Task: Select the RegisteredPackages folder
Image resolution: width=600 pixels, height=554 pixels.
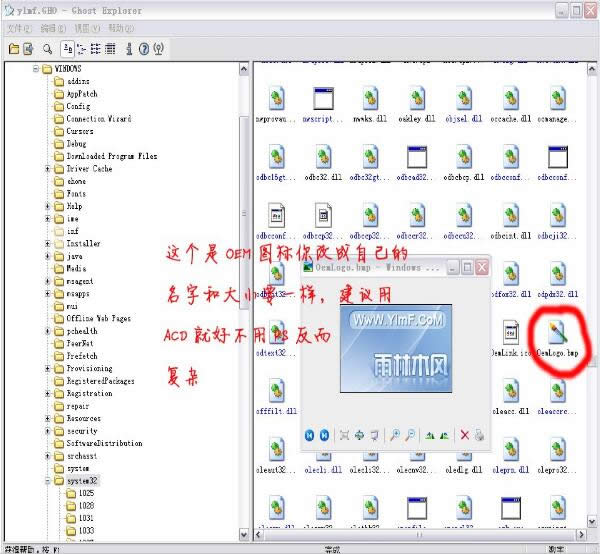Action: pos(100,381)
